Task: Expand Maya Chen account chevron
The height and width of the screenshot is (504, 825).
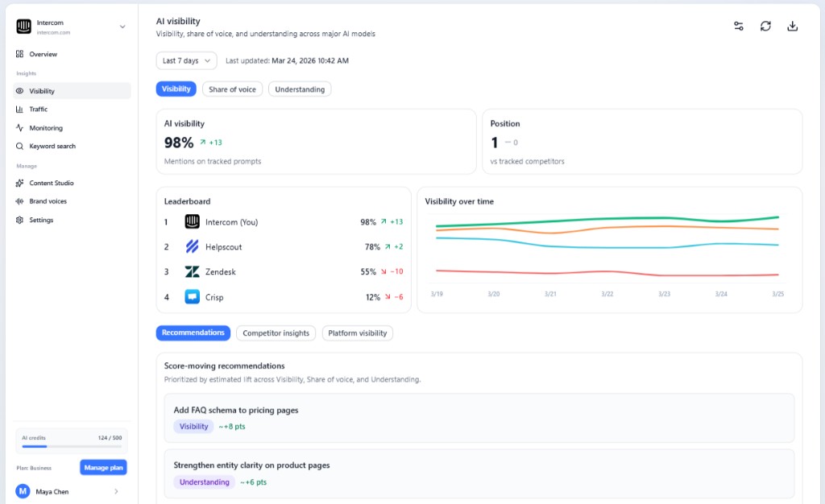Action: (x=116, y=491)
